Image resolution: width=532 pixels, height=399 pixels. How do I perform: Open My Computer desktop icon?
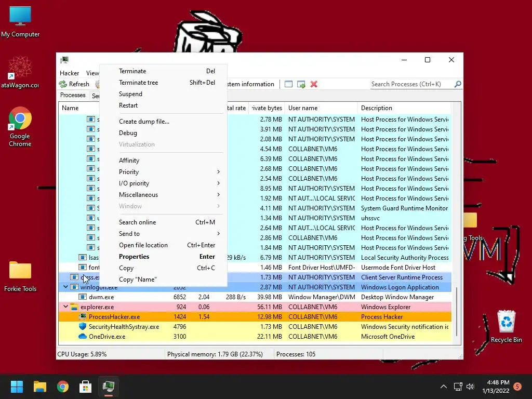[x=20, y=22]
